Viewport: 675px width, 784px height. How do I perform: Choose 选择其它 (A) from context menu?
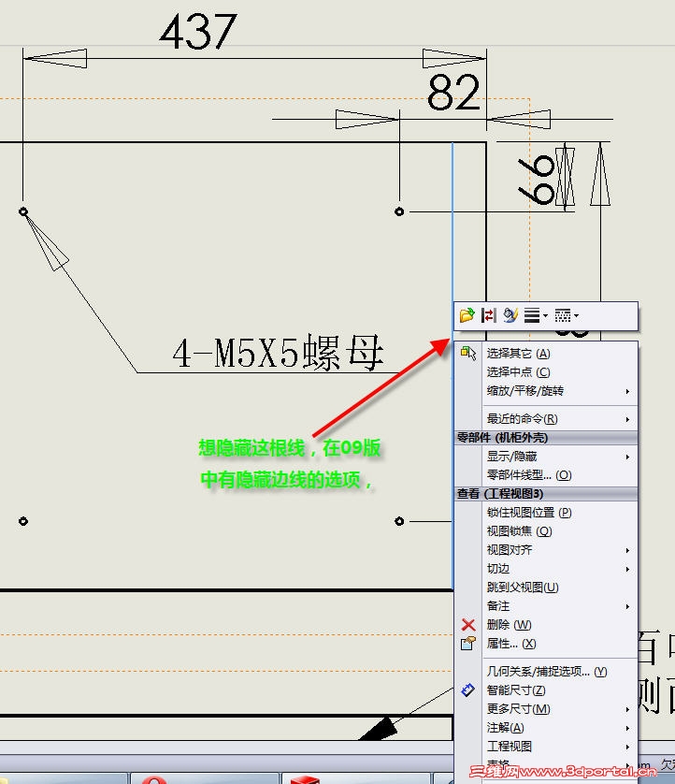point(546,354)
